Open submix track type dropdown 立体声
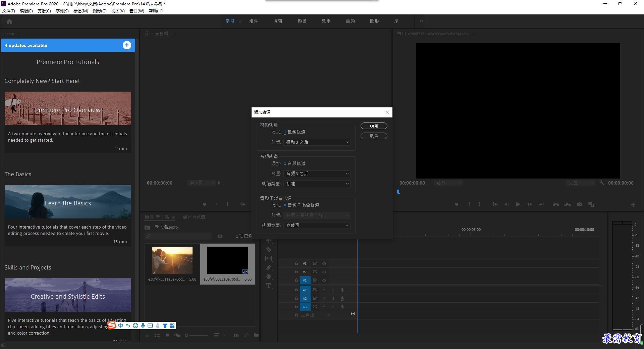 click(317, 225)
